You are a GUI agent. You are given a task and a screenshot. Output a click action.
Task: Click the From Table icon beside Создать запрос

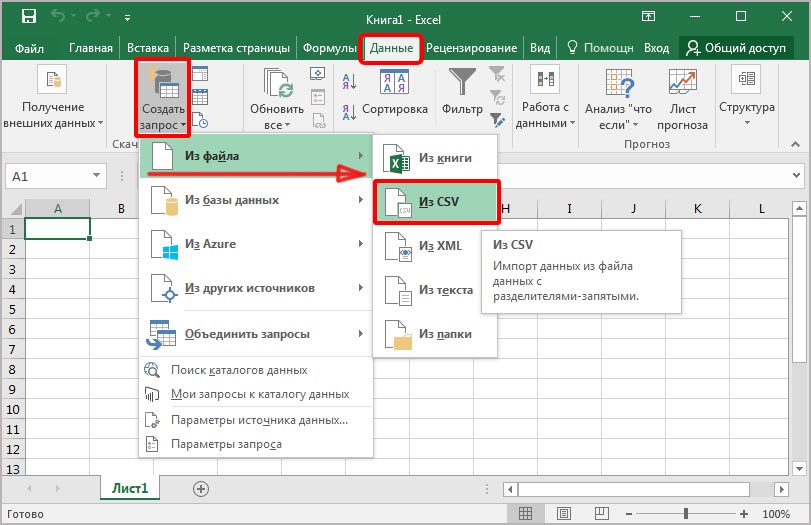point(200,97)
